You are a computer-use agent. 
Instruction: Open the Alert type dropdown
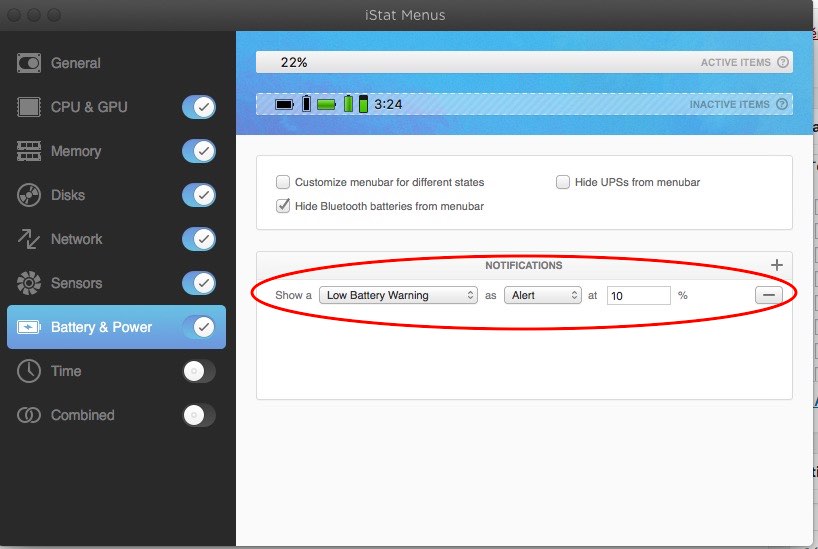542,295
